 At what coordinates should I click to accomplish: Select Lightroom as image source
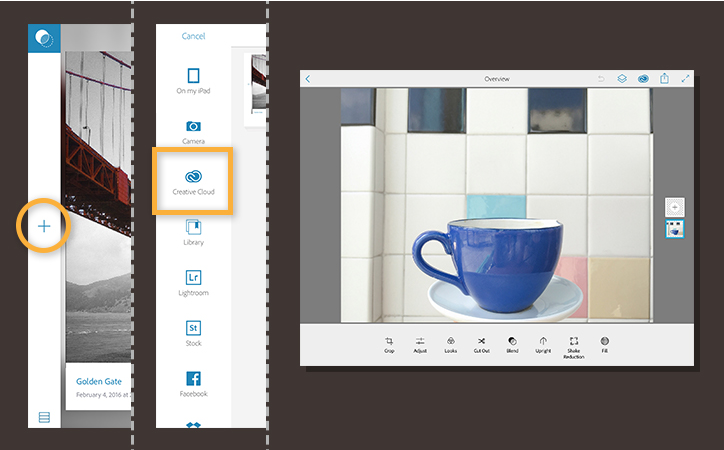point(193,283)
